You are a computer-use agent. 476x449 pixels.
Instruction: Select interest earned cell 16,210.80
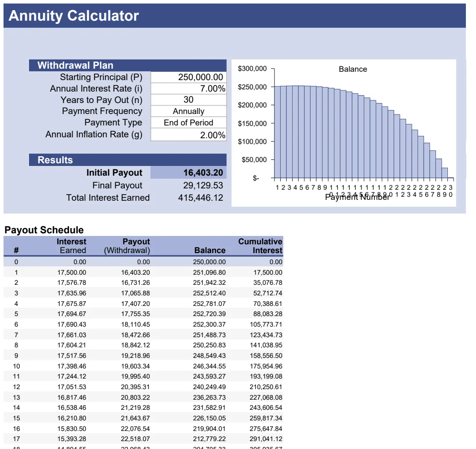(72, 418)
